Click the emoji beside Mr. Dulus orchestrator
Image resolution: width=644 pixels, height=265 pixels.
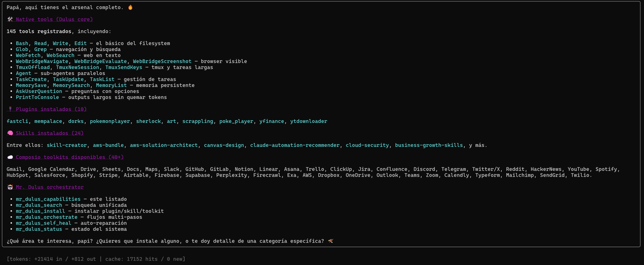click(x=10, y=187)
